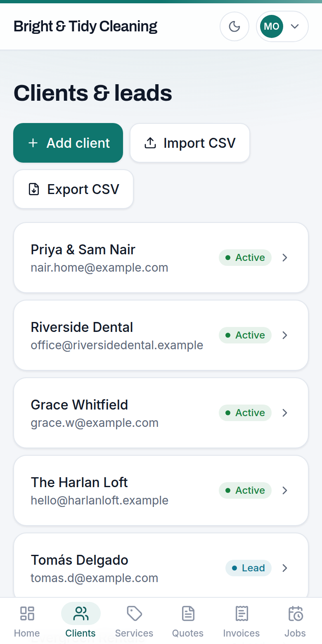The image size is (322, 644).
Task: Click the Active badge on The Harlan Loft
Action: [245, 490]
